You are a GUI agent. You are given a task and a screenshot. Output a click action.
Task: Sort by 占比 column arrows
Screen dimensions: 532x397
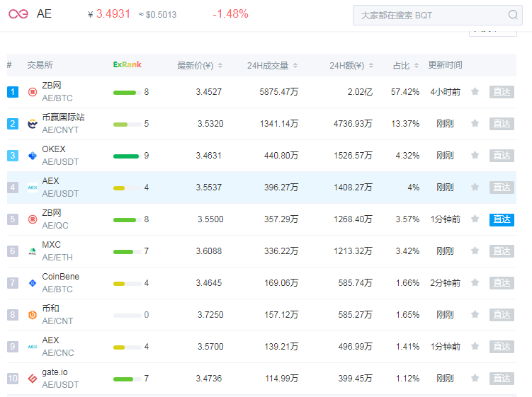pyautogui.click(x=417, y=65)
